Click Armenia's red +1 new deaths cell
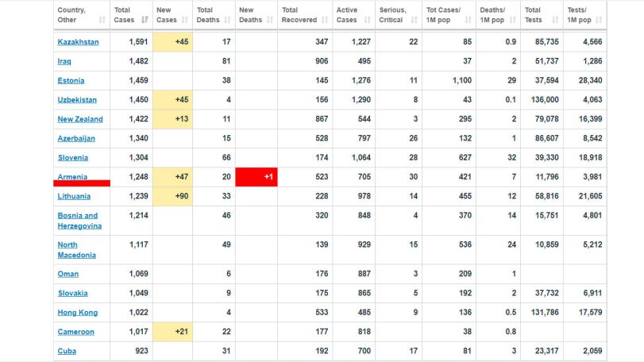 [x=256, y=177]
